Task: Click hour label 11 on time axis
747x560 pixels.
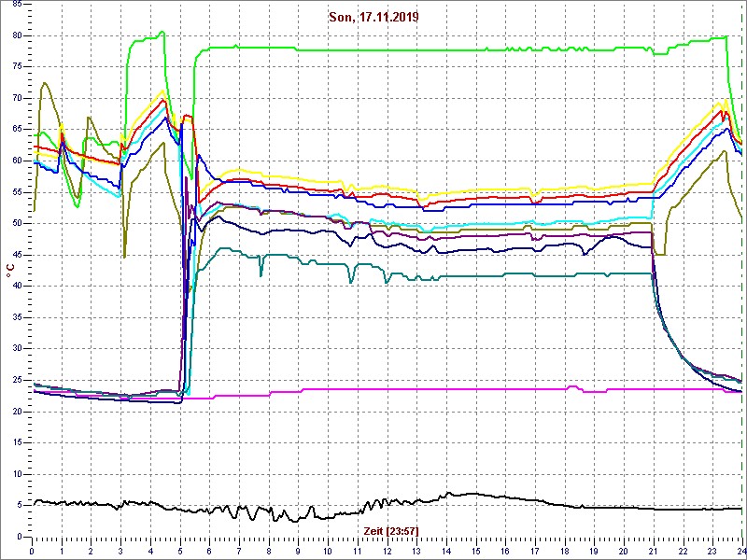Action: pyautogui.click(x=358, y=550)
